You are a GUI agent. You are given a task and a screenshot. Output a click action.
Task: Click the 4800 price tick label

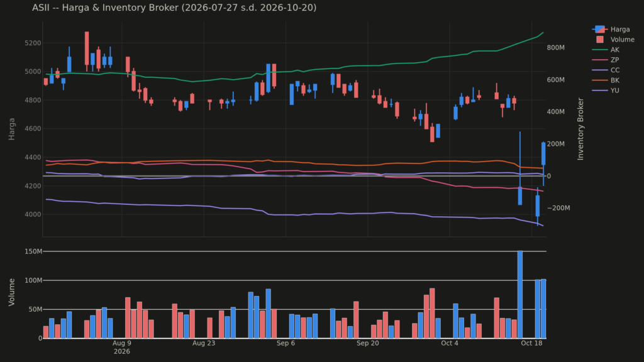click(33, 100)
